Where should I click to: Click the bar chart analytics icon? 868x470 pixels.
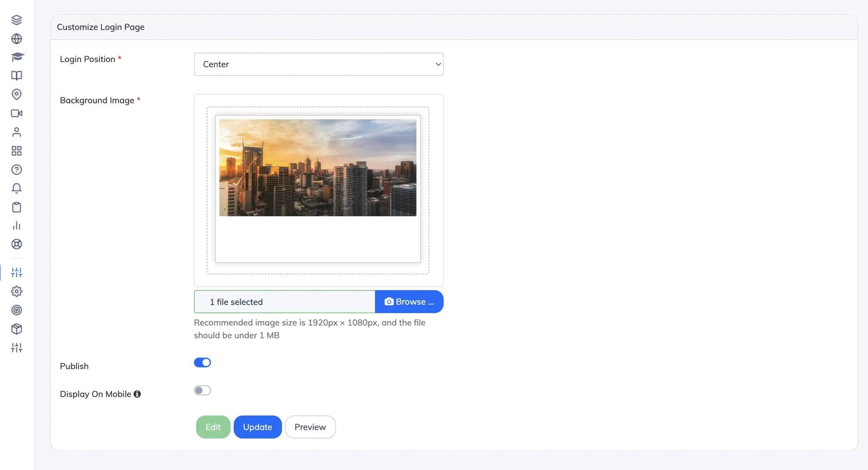17,226
